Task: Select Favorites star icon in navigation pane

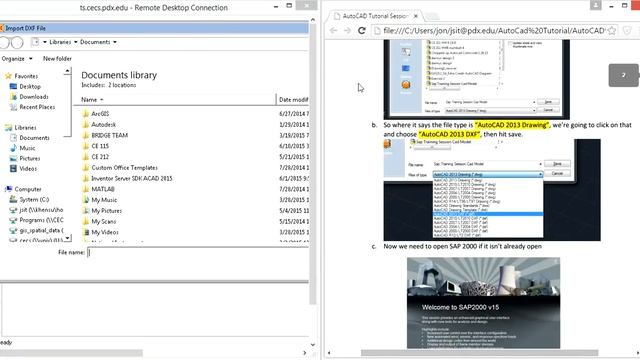Action: point(8,76)
